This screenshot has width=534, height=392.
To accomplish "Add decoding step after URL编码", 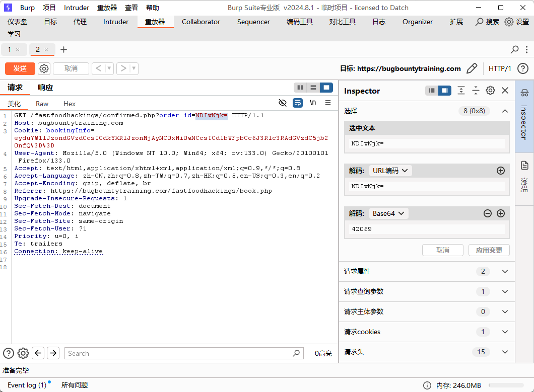I will pyautogui.click(x=501, y=171).
